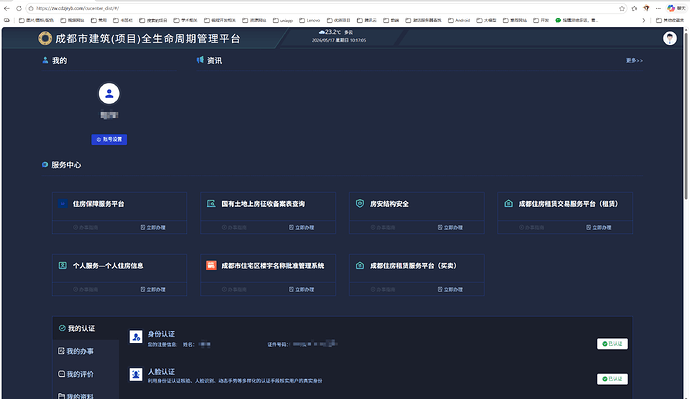The width and height of the screenshot is (690, 399).
Task: Click the 国有土地上房征收备案表查询 card icon
Action: point(211,204)
